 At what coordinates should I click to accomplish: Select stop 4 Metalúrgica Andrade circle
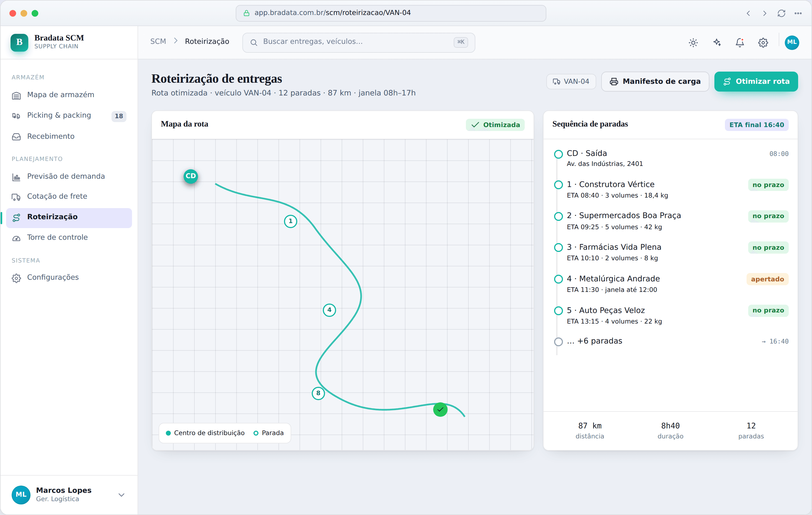click(559, 279)
